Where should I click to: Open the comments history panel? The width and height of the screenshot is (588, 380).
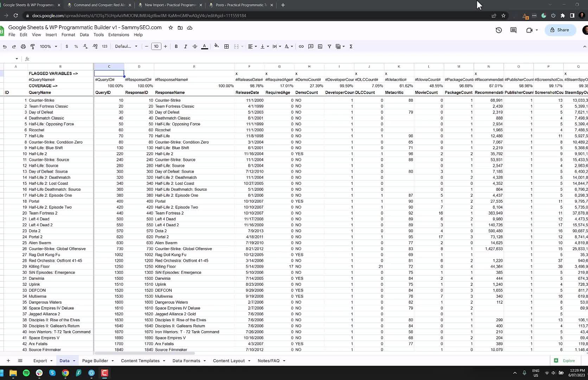[x=513, y=30]
